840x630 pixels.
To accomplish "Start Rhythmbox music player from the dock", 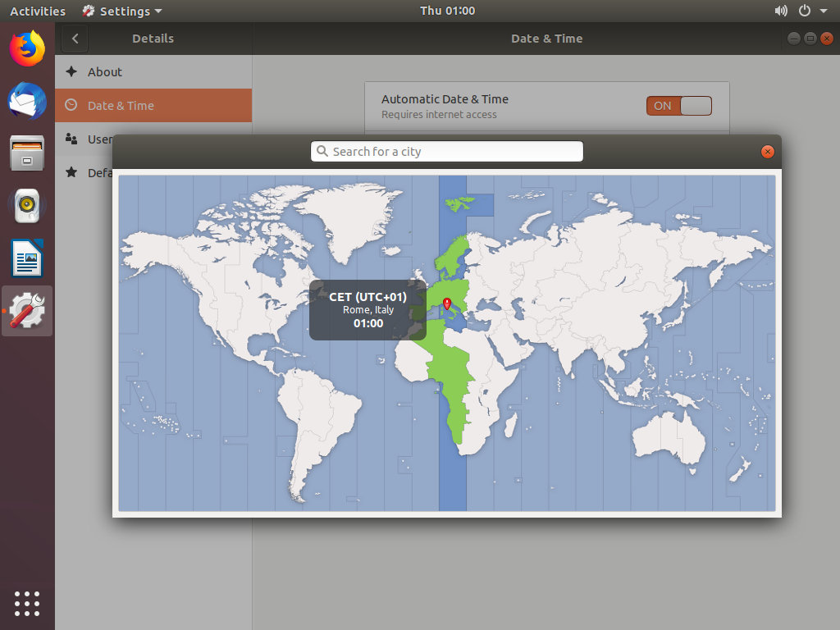I will pyautogui.click(x=27, y=205).
